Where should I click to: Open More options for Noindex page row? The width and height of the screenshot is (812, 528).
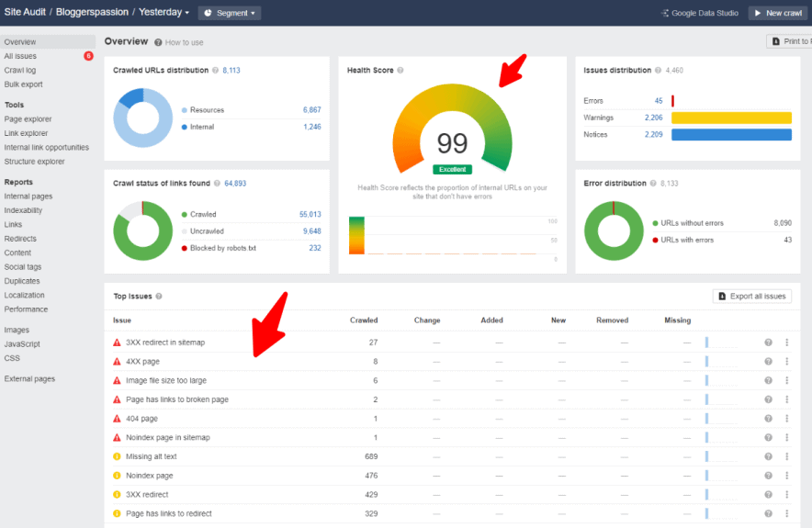[x=786, y=476]
